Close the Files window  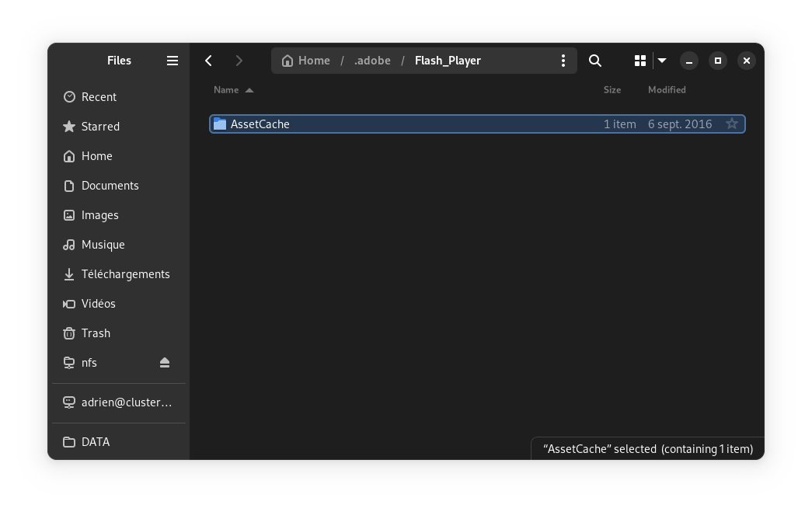pyautogui.click(x=747, y=61)
